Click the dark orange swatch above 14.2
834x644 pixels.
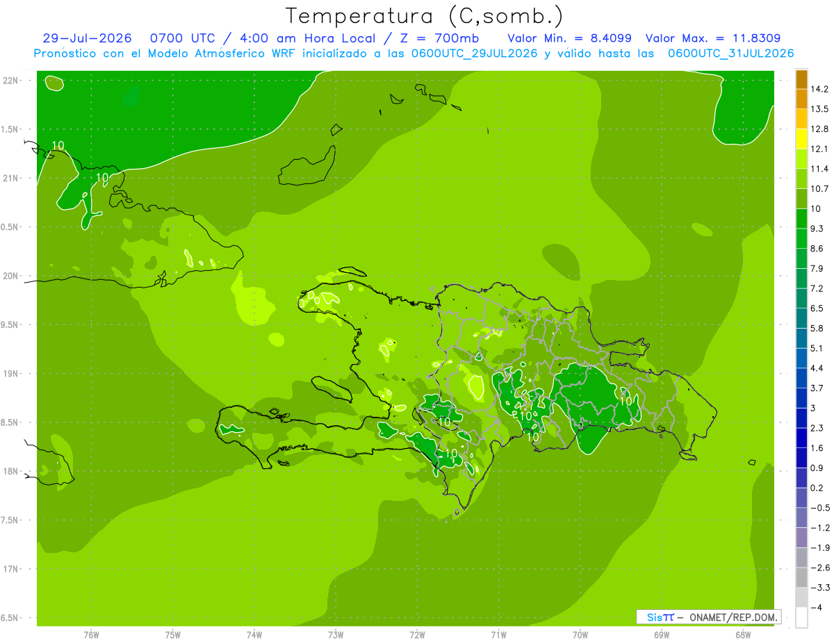(801, 79)
